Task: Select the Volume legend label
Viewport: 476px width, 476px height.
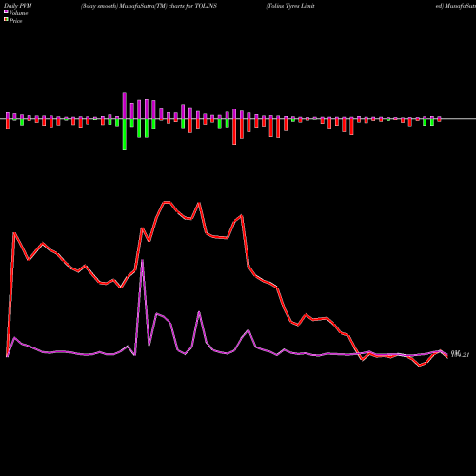Action: click(x=18, y=13)
